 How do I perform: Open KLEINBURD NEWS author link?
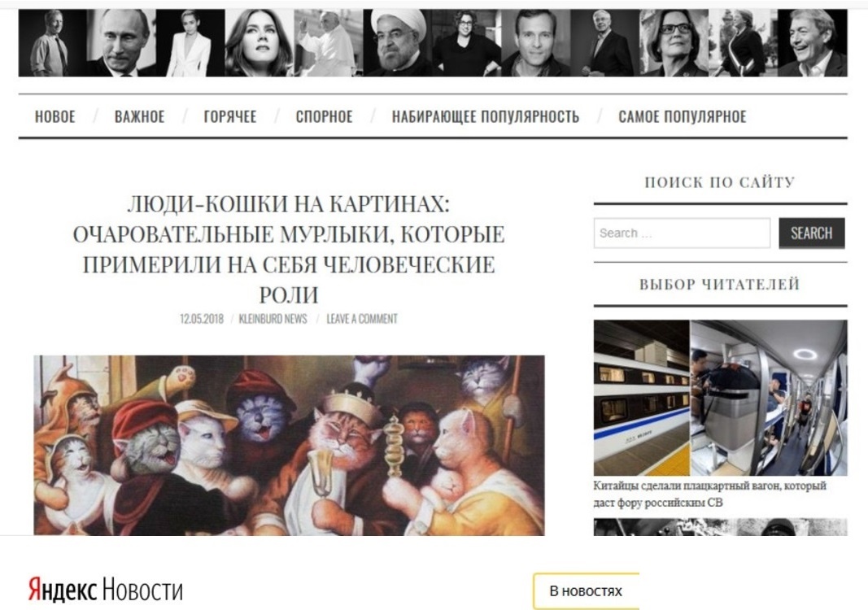(273, 319)
